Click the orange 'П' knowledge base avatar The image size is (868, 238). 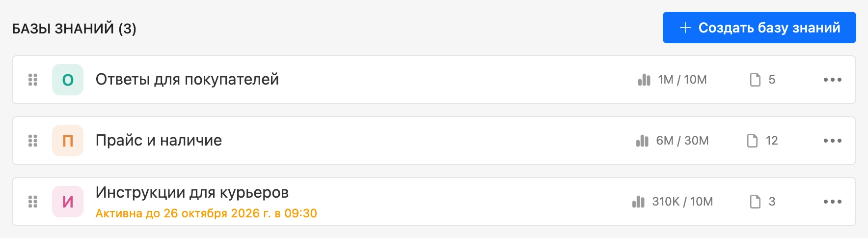pyautogui.click(x=68, y=141)
